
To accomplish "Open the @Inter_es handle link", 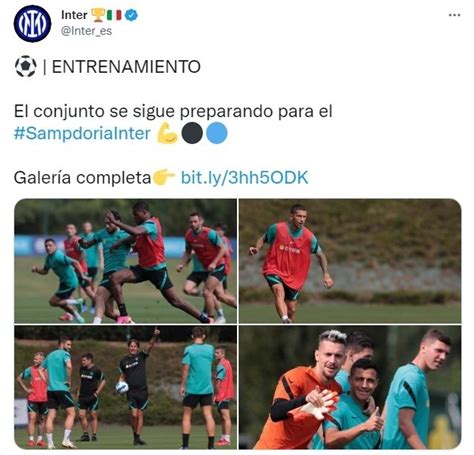I will pyautogui.click(x=86, y=31).
